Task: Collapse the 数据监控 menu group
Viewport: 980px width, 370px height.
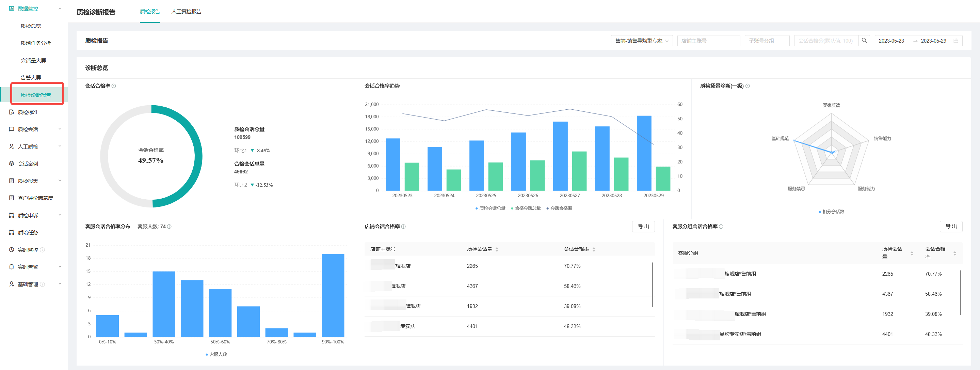Action: pyautogui.click(x=60, y=9)
